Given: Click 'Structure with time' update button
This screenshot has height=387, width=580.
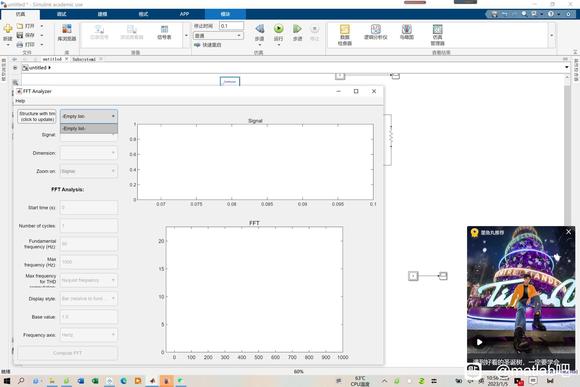Looking at the screenshot, I should point(37,116).
